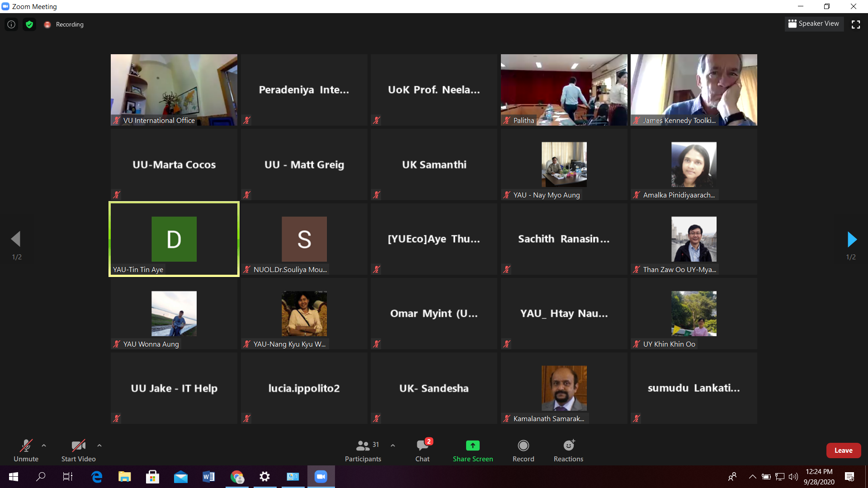Open the Participants panel
Image resolution: width=868 pixels, height=488 pixels.
(x=363, y=450)
